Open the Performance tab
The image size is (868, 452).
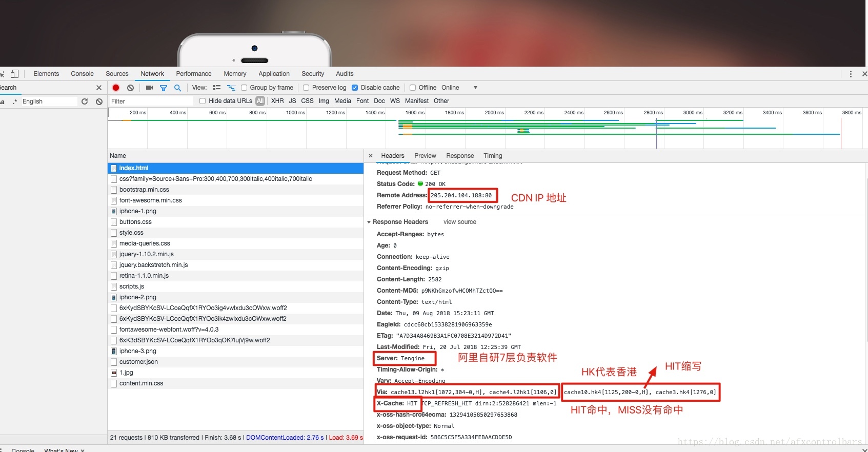click(x=194, y=74)
